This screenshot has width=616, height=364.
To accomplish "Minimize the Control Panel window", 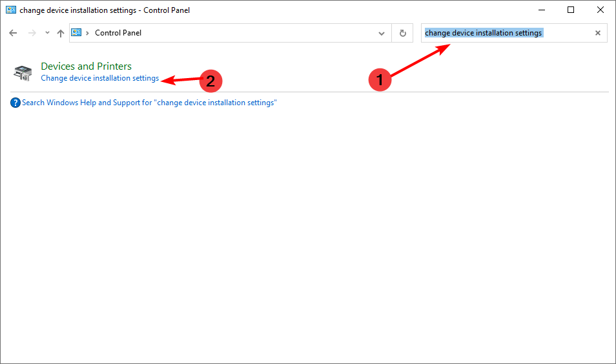I will [542, 10].
